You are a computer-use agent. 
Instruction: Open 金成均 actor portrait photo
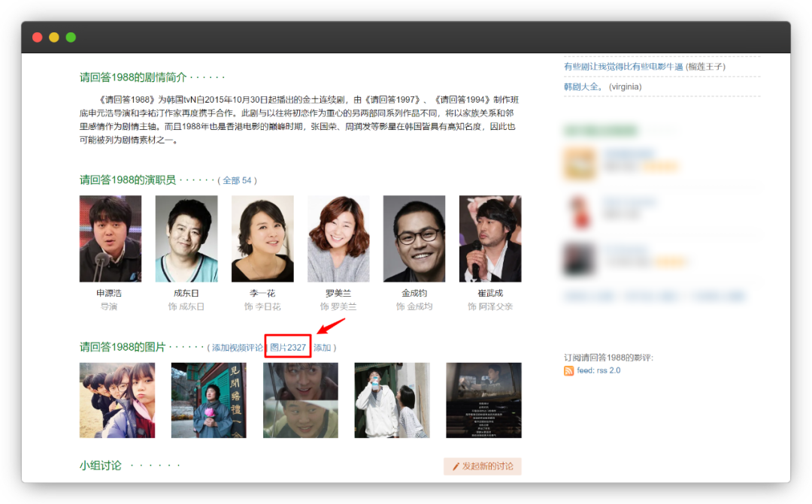pos(414,239)
